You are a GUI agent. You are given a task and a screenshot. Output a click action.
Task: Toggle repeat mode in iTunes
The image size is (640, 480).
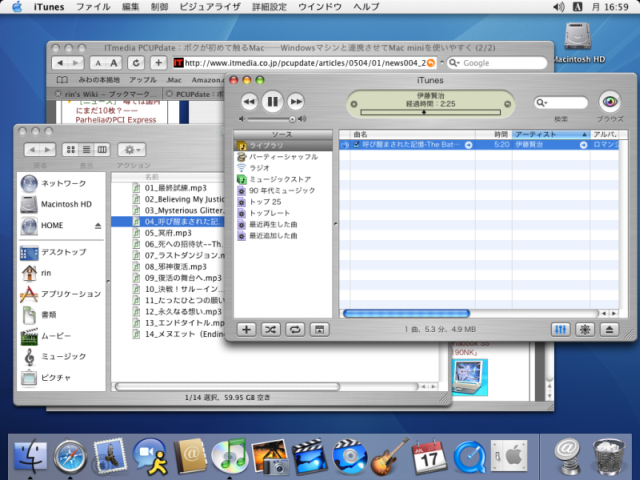click(x=295, y=330)
